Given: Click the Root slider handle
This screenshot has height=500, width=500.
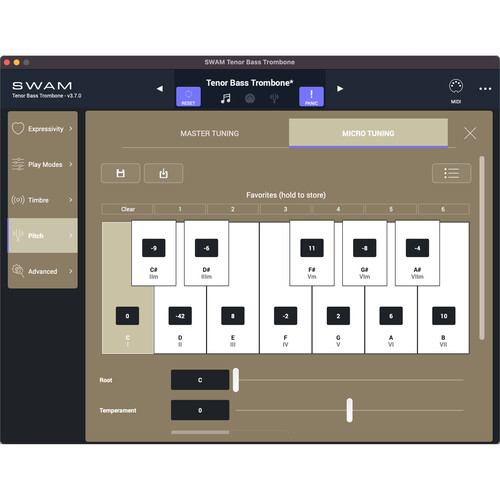Looking at the screenshot, I should (236, 380).
